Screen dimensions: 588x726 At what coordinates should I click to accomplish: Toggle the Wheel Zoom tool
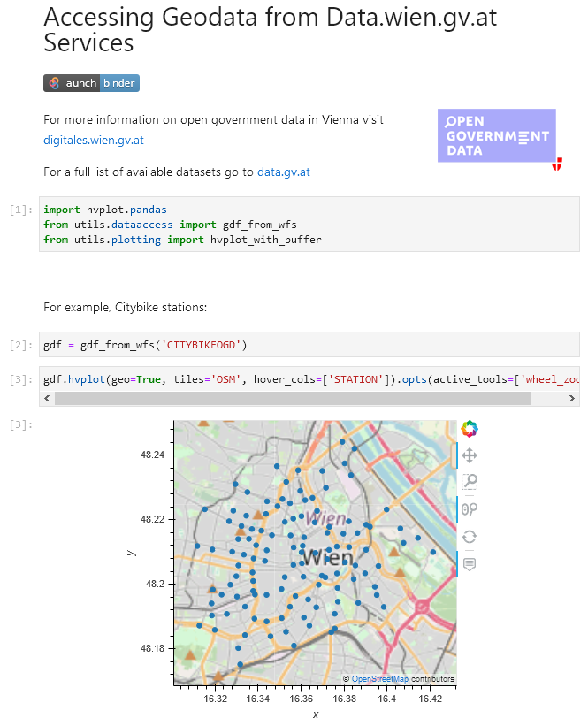click(470, 508)
